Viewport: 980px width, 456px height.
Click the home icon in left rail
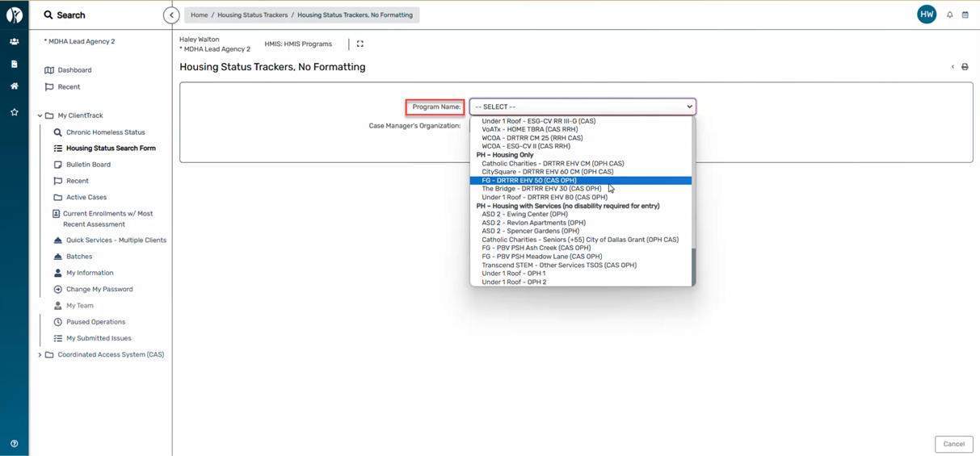(x=15, y=86)
